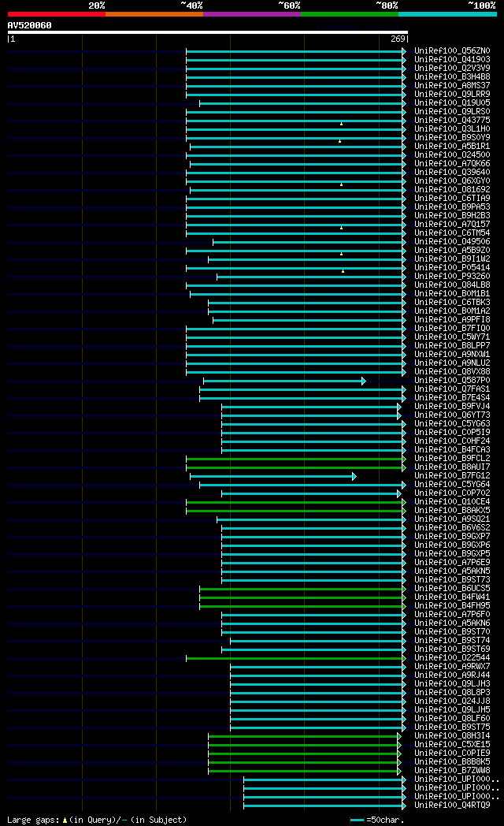Click the cyan alignment bar for Q4RTQ9
504x826 pixels.
click(323, 806)
